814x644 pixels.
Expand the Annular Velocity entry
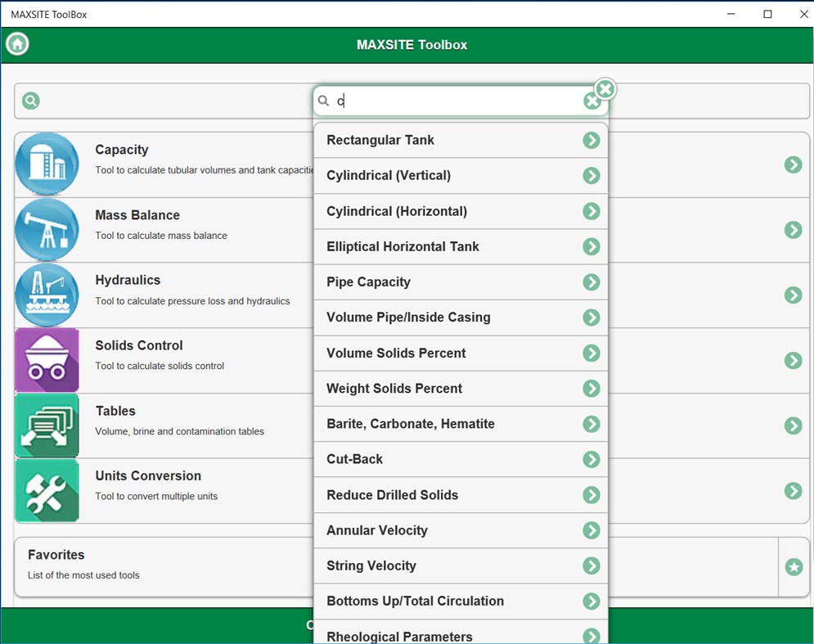coord(591,530)
